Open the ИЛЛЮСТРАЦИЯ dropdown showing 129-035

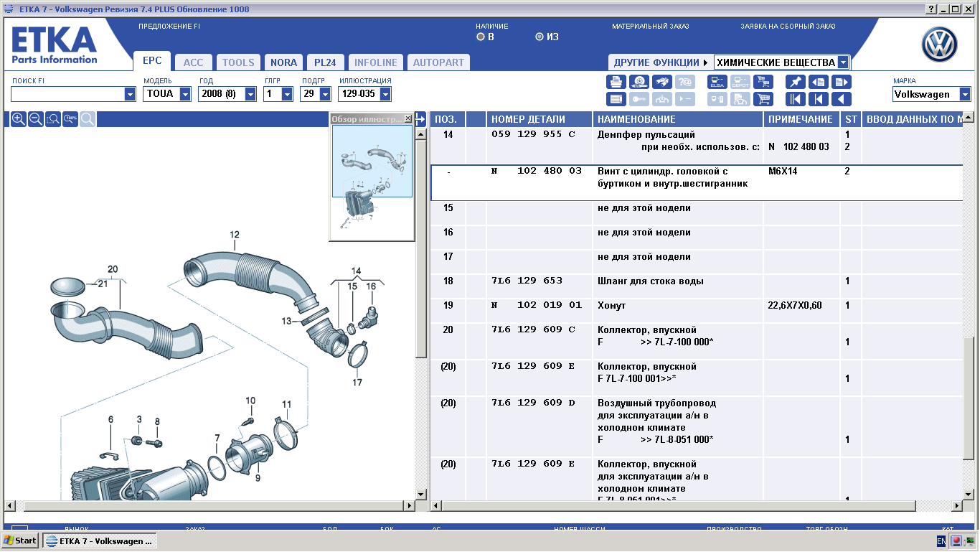click(x=385, y=94)
